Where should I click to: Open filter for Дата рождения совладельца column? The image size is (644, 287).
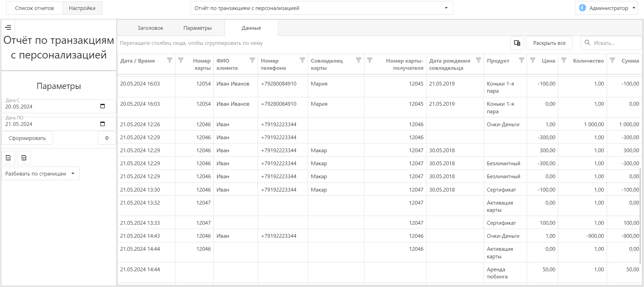479,60
